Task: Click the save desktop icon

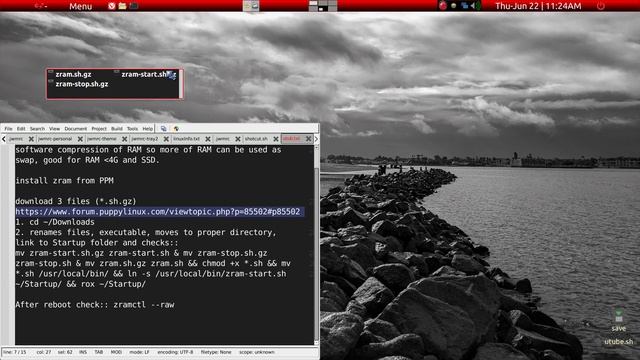Action: (619, 320)
